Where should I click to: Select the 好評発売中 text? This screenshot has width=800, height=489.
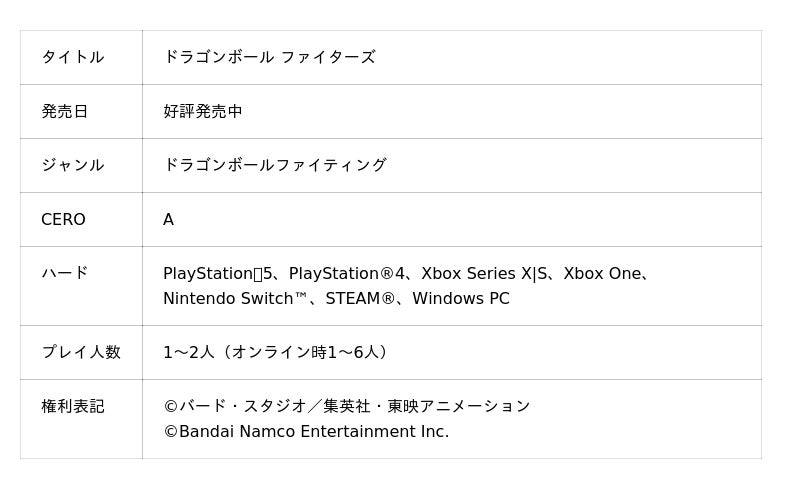click(x=203, y=111)
